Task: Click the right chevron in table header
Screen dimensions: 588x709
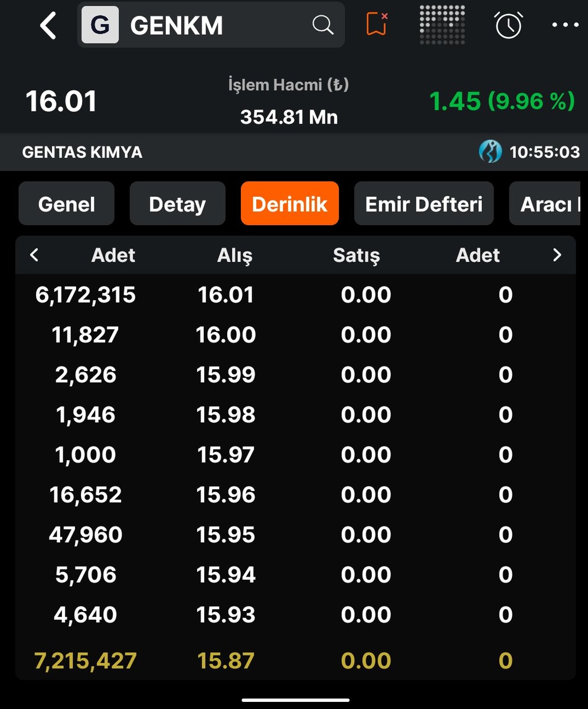Action: click(557, 255)
